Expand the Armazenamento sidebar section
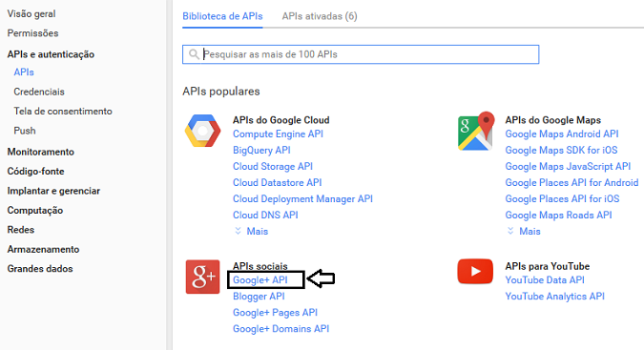Screen dimensions: 644x350 [43, 250]
